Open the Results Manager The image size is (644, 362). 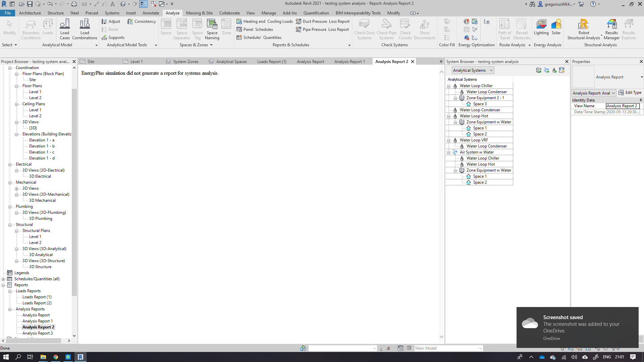tap(611, 29)
